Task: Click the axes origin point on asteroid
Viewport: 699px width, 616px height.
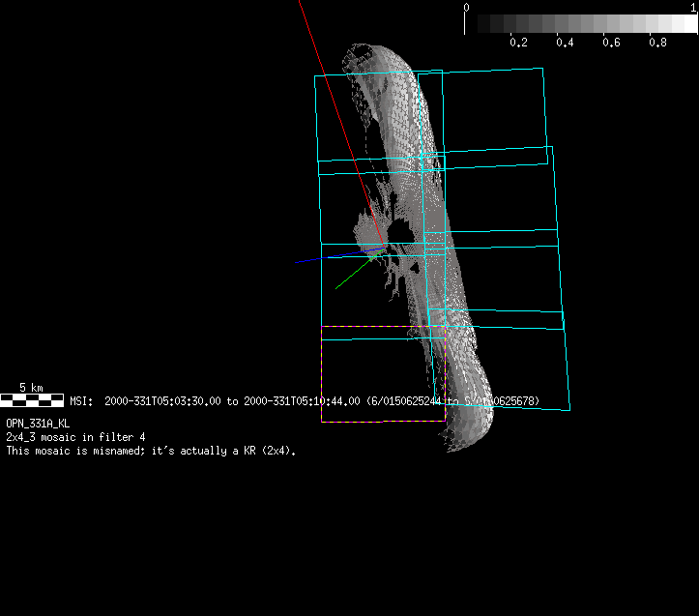Action: [378, 249]
